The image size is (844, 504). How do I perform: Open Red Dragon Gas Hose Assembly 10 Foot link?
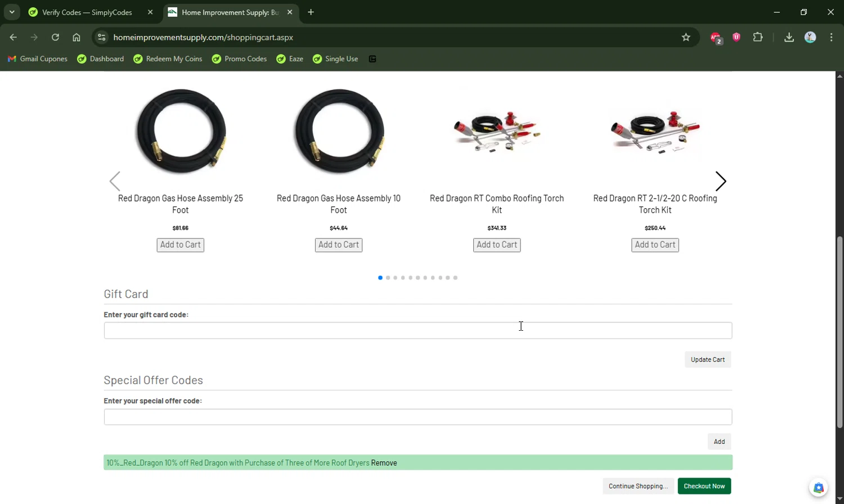click(x=339, y=204)
